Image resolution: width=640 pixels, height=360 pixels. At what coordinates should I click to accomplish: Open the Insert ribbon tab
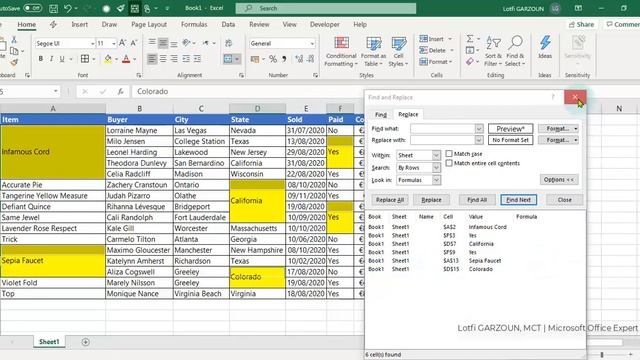coord(79,24)
